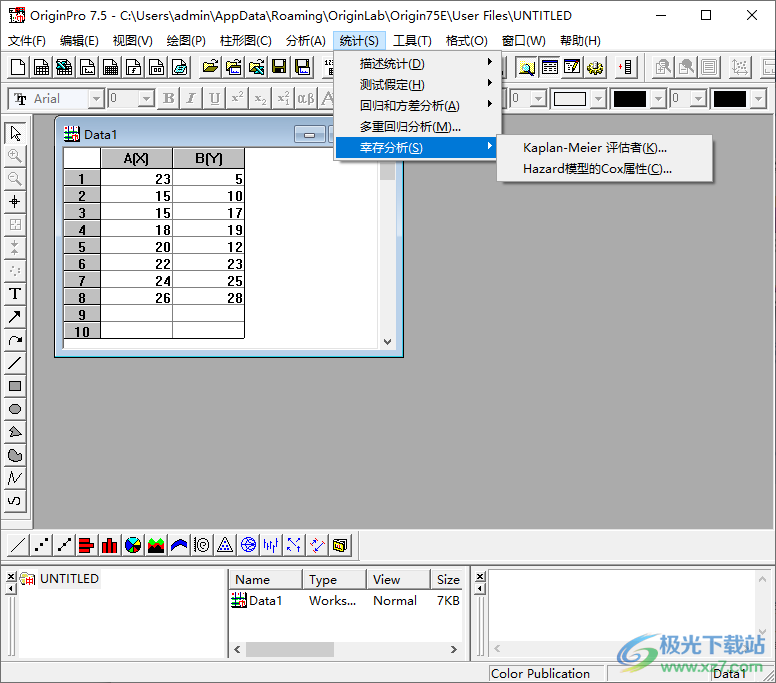Plot a red horizontal bar chart
Viewport: 776px width, 683px height.
(x=87, y=545)
